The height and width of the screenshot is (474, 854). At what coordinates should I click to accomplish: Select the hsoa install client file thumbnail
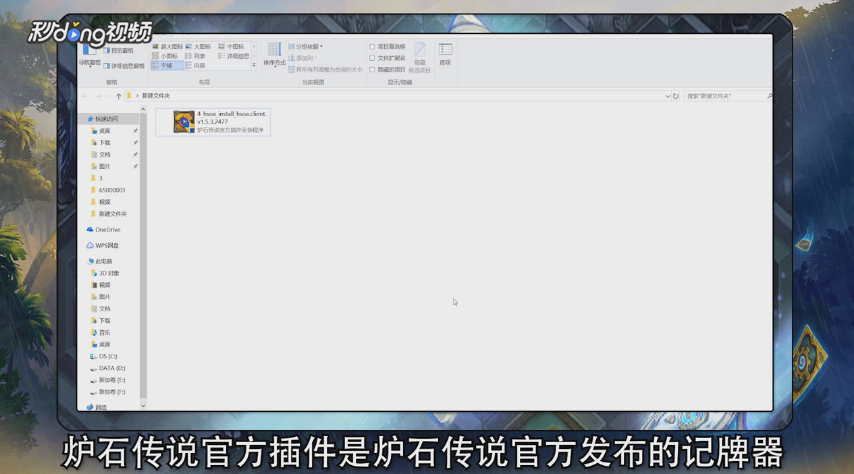(x=184, y=122)
